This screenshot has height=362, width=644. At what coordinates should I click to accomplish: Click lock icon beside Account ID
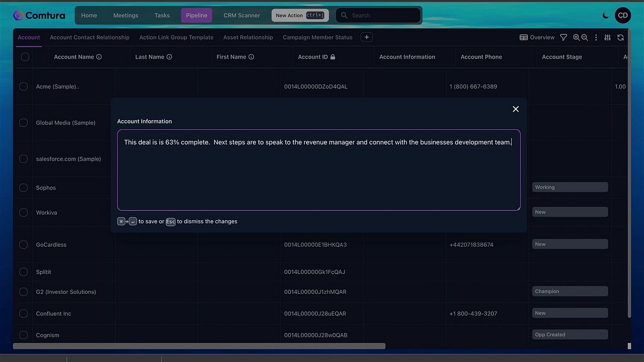pyautogui.click(x=333, y=57)
